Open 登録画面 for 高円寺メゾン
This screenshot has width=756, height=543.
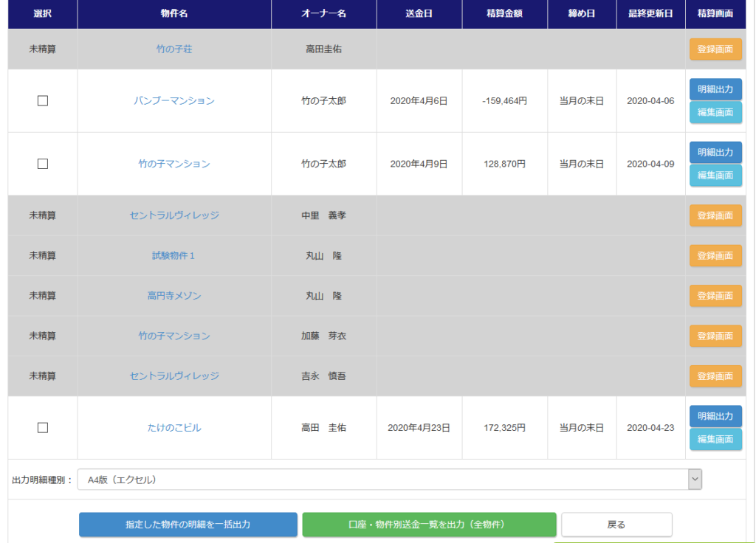[715, 296]
